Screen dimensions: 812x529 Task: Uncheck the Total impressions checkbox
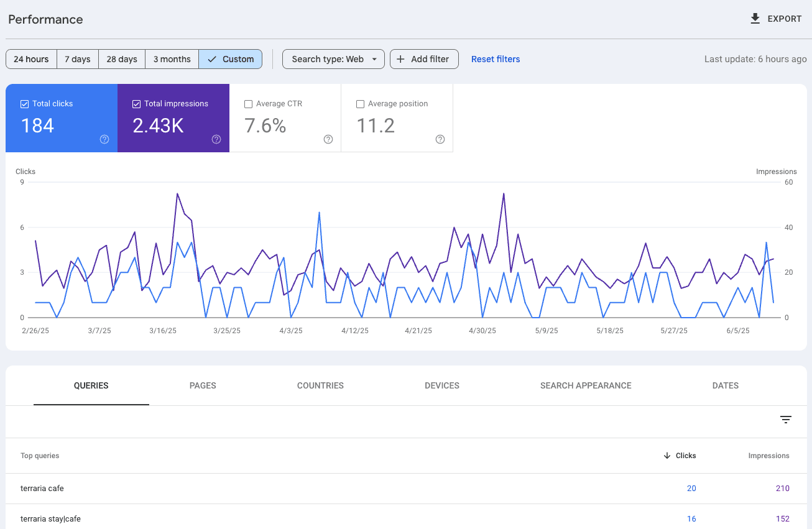pos(137,104)
